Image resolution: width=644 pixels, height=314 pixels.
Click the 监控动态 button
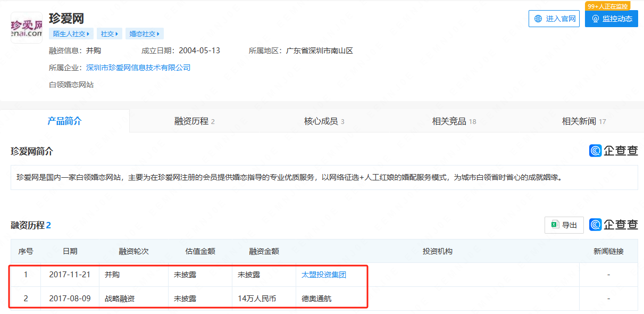click(611, 19)
